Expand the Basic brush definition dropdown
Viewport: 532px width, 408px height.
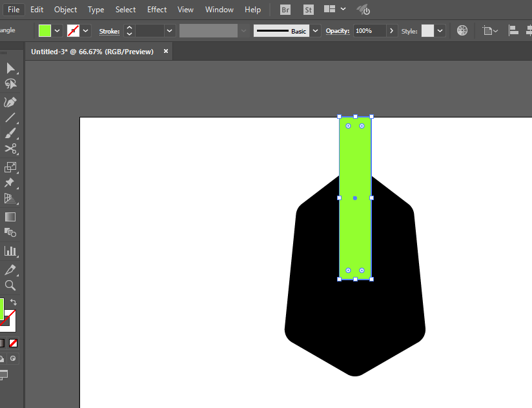point(315,31)
